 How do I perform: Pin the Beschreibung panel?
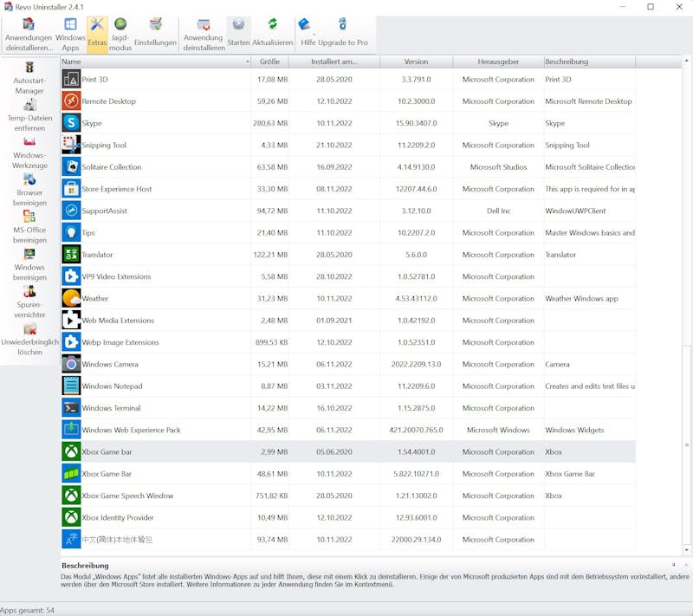click(x=674, y=565)
